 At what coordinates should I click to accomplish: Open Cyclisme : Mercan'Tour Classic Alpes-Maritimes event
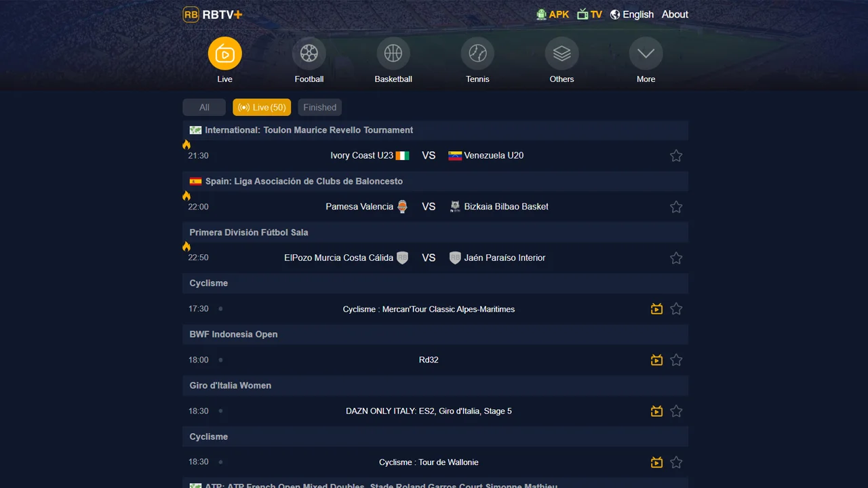[429, 309]
